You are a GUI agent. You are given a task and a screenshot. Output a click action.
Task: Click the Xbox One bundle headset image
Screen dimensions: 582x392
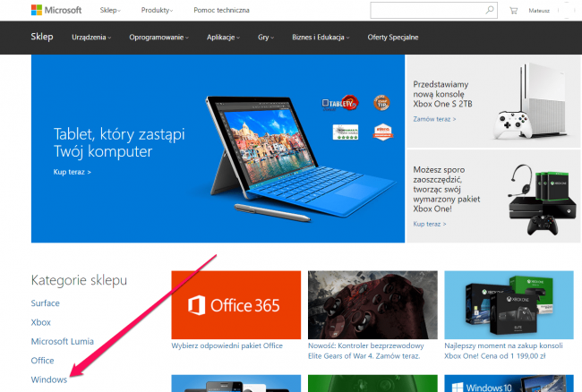(541, 200)
